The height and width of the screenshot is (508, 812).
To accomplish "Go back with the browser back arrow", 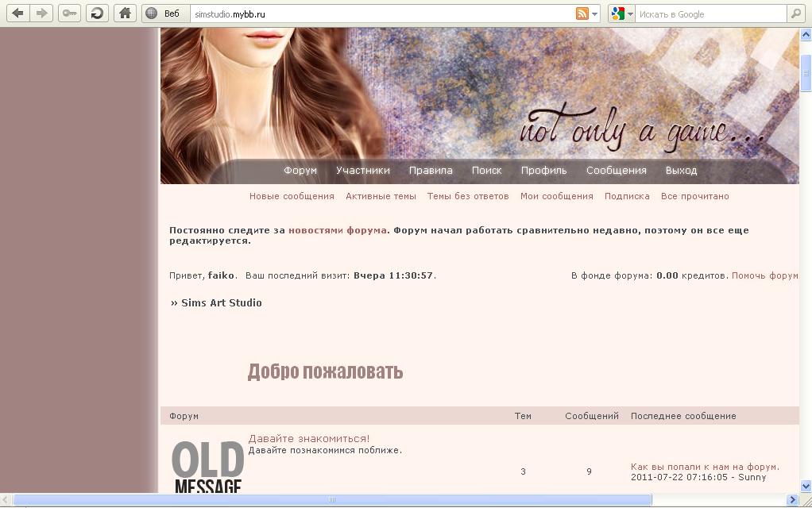I will [17, 13].
